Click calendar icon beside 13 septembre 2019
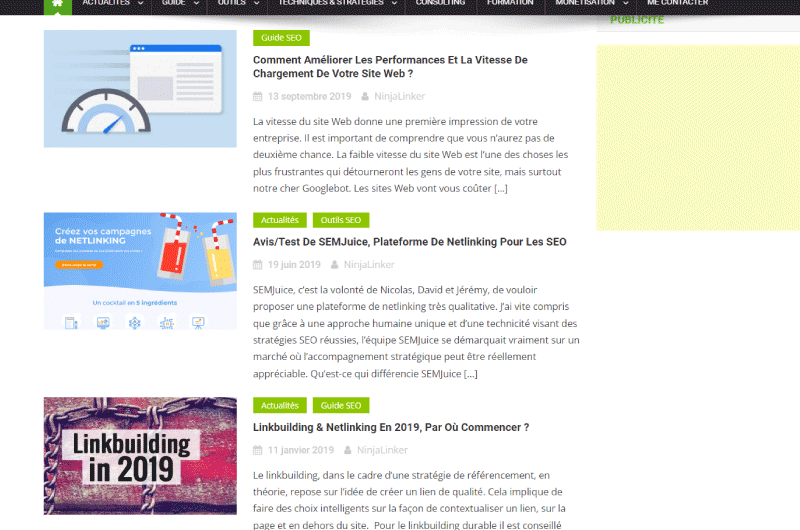The height and width of the screenshot is (530, 800). point(258,96)
